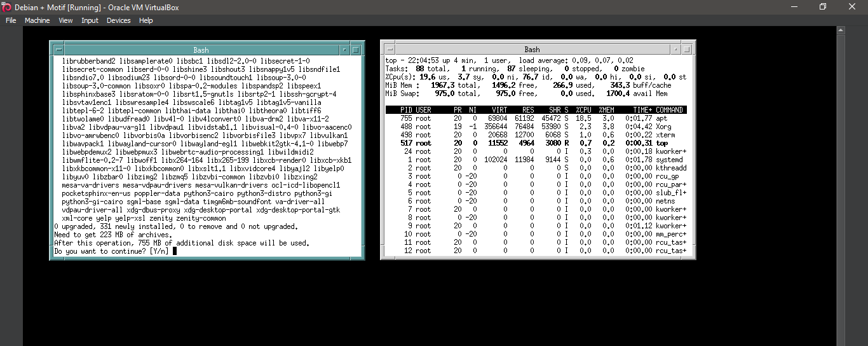The width and height of the screenshot is (868, 346).
Task: Maximize the left Bash terminal window
Action: click(356, 50)
